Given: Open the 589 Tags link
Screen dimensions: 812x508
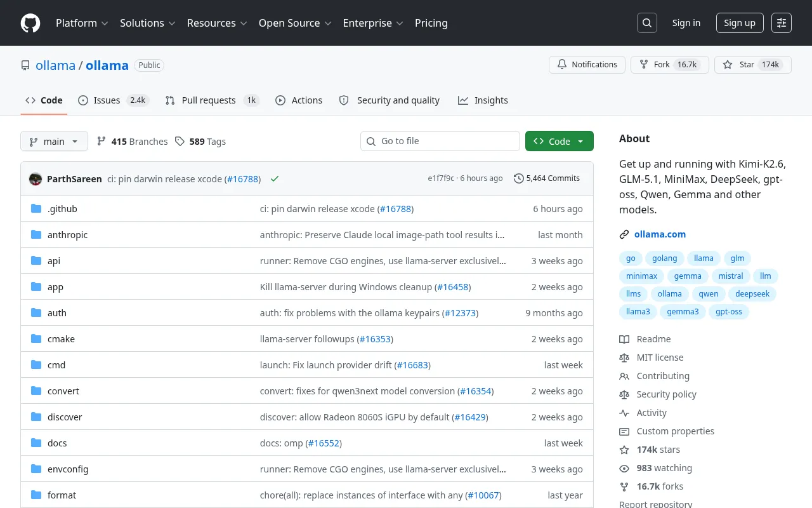Looking at the screenshot, I should coord(200,142).
